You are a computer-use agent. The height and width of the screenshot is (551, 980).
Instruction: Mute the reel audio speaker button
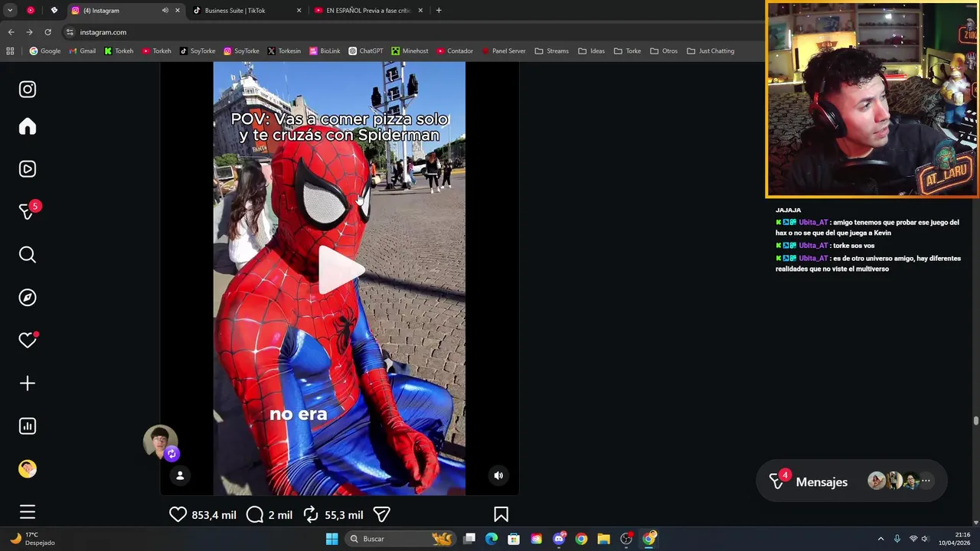coord(498,475)
